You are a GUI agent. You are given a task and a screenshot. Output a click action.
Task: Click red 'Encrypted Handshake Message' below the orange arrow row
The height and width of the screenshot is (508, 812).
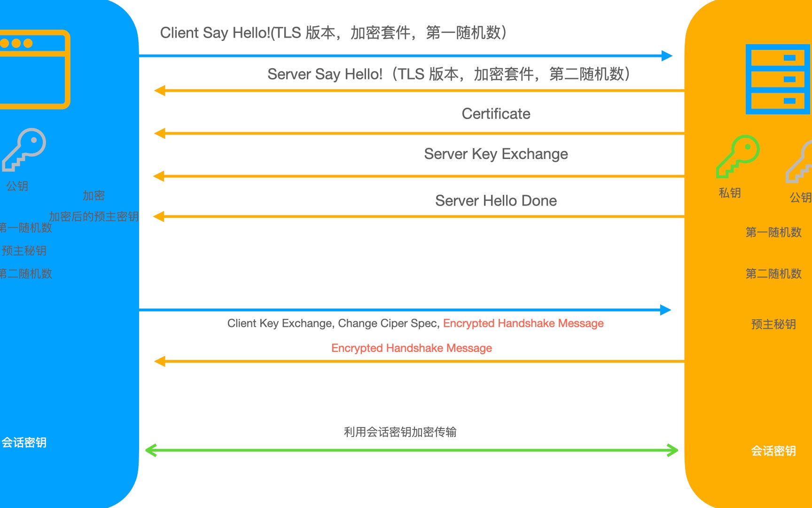412,348
